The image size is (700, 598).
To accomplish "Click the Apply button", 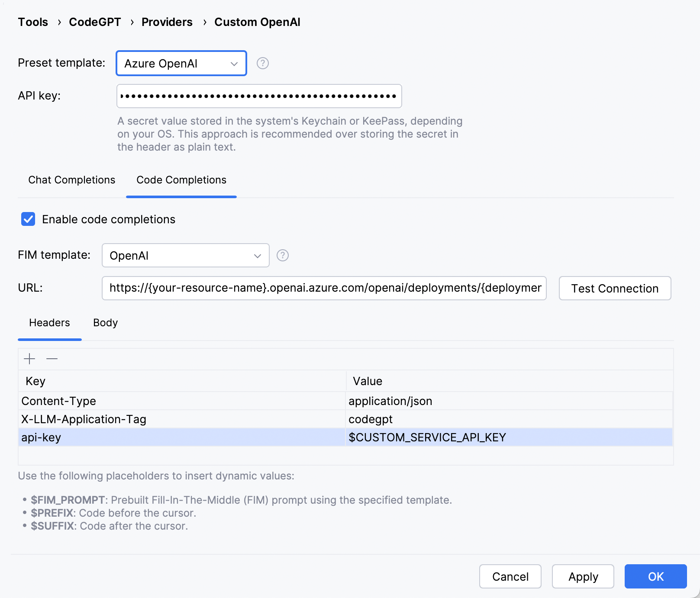I will coord(583,576).
